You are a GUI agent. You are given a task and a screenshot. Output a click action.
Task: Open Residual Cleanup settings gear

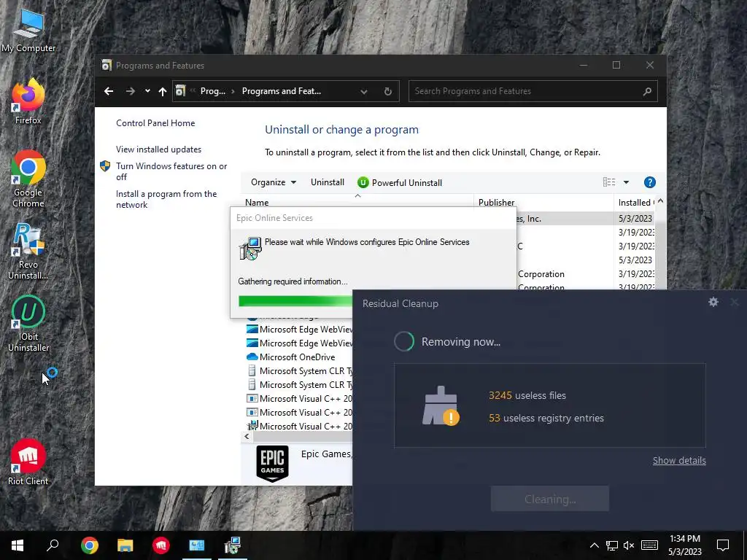pyautogui.click(x=713, y=302)
